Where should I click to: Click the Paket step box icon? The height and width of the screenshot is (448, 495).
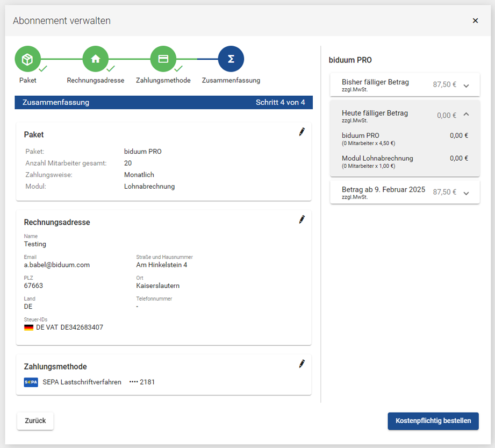(x=27, y=59)
